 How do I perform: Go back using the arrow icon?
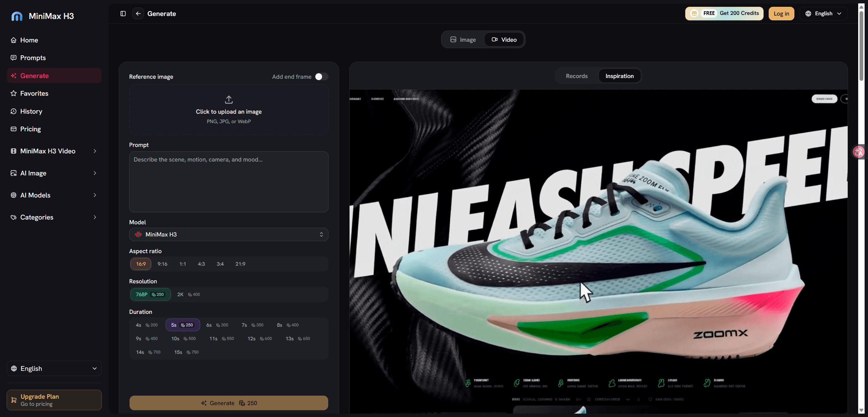click(138, 14)
